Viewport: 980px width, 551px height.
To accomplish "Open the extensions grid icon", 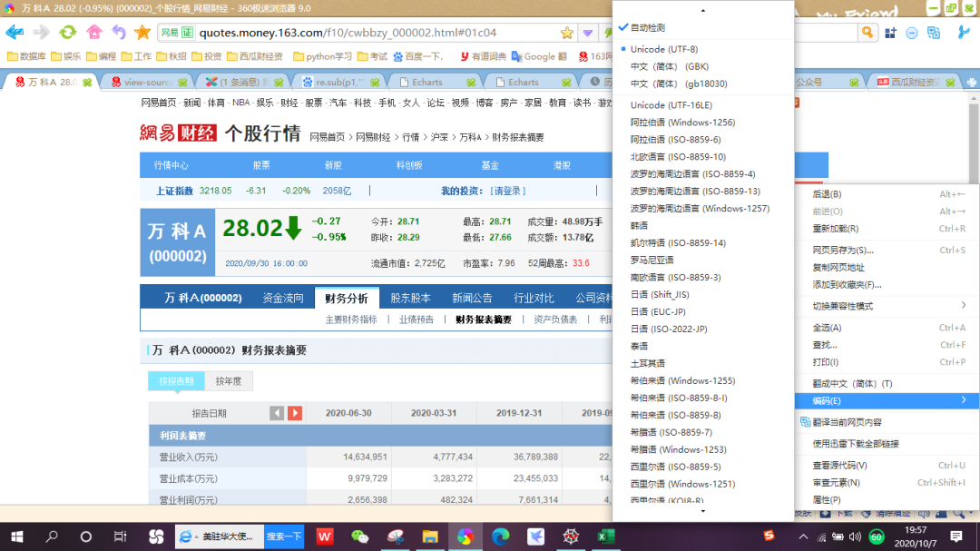I will [x=891, y=33].
